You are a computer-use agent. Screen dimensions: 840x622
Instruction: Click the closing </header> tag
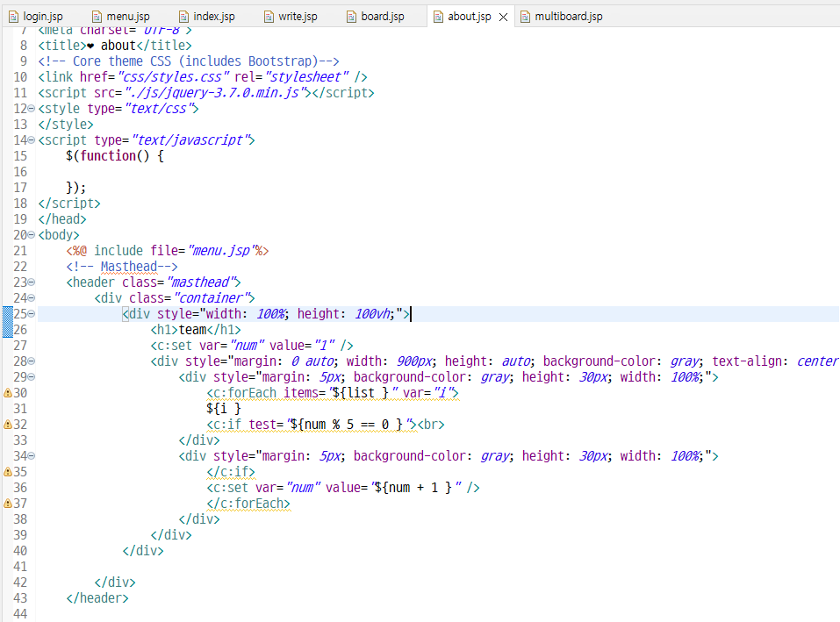pos(97,598)
